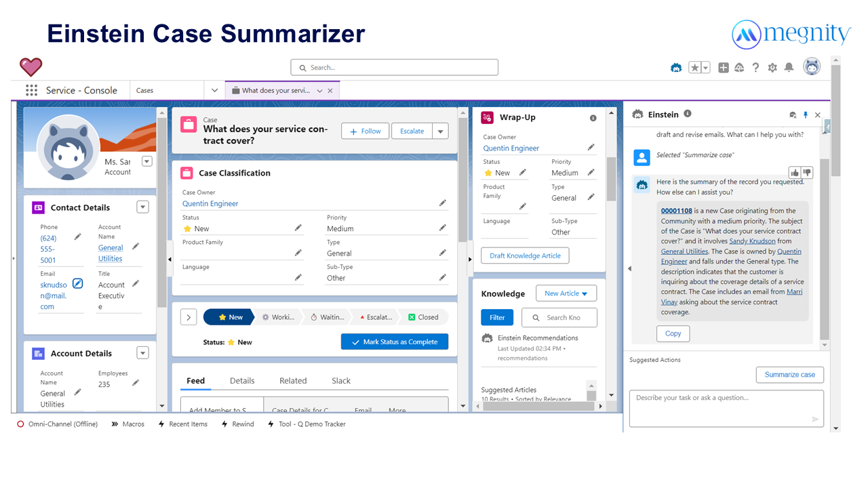The image size is (868, 488).
Task: Focus the global Search box
Action: [395, 67]
